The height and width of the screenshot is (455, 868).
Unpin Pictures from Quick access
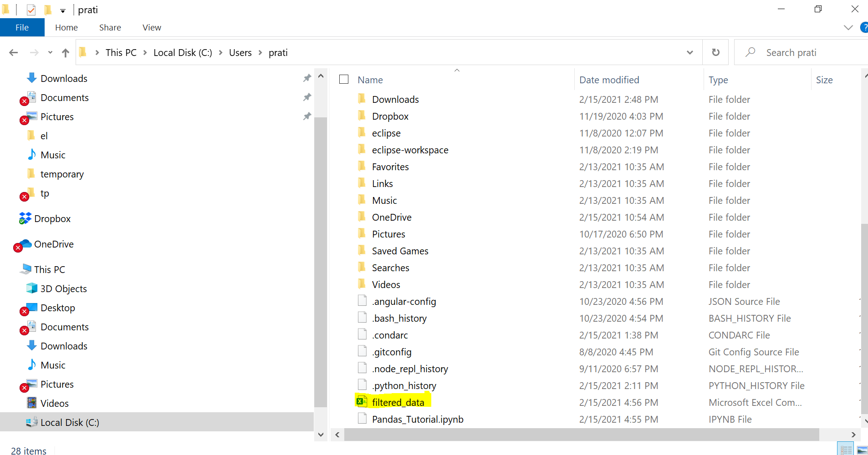307,116
